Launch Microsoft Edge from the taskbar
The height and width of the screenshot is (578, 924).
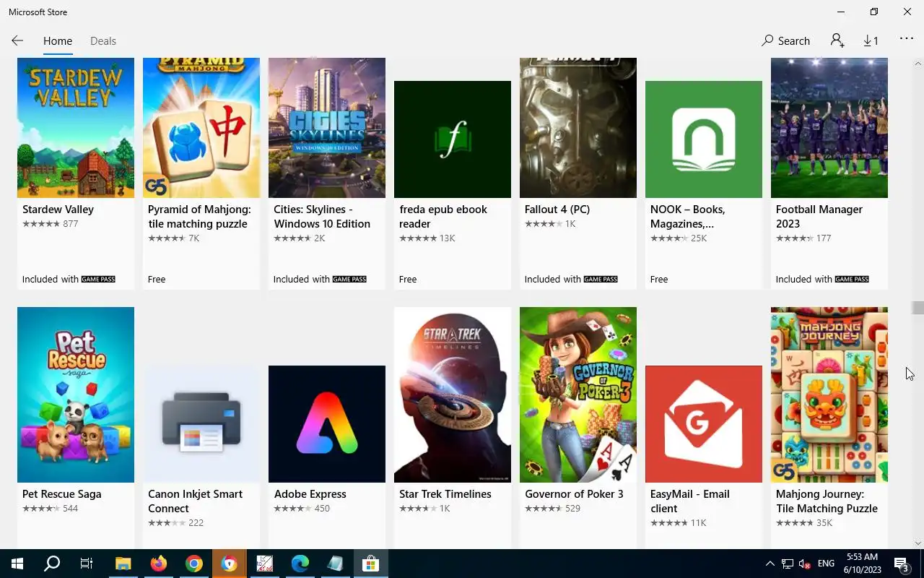point(300,564)
